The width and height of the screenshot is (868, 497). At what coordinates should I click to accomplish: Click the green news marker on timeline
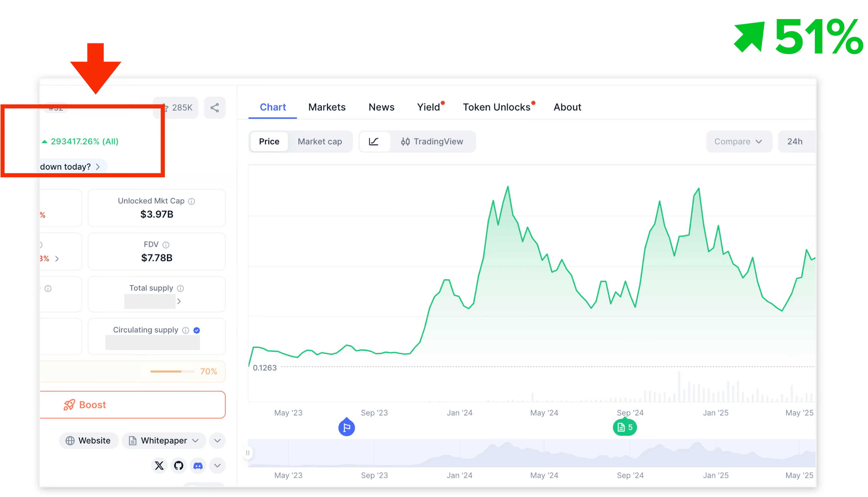coord(625,427)
